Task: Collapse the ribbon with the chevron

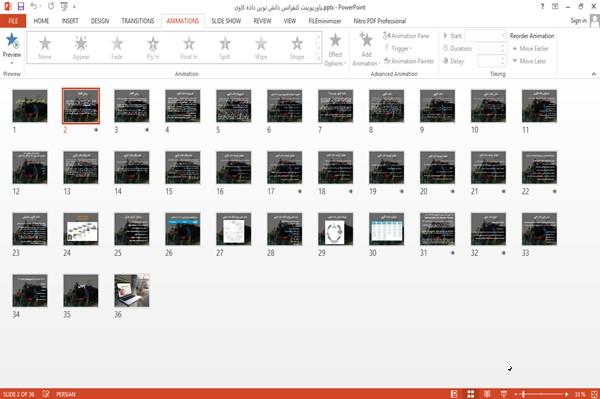Action: 593,74
